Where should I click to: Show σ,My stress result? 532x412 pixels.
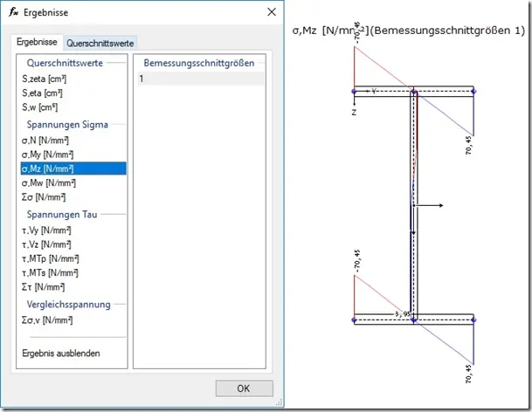[47, 154]
